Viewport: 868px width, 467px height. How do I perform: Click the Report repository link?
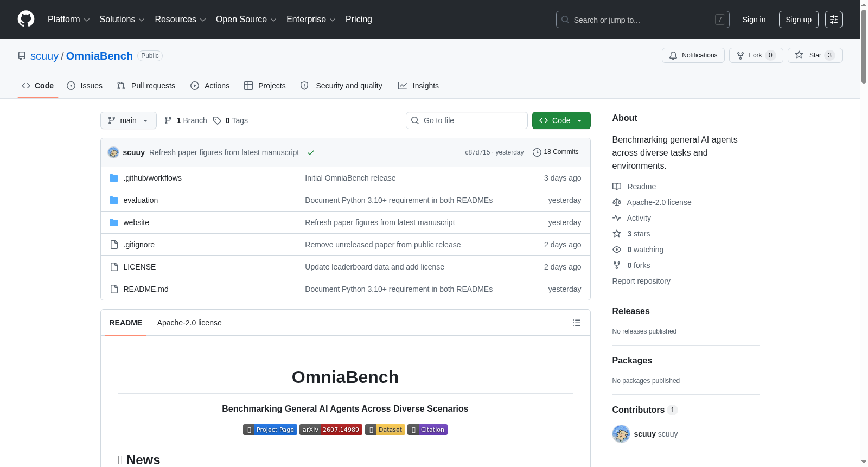(x=641, y=281)
